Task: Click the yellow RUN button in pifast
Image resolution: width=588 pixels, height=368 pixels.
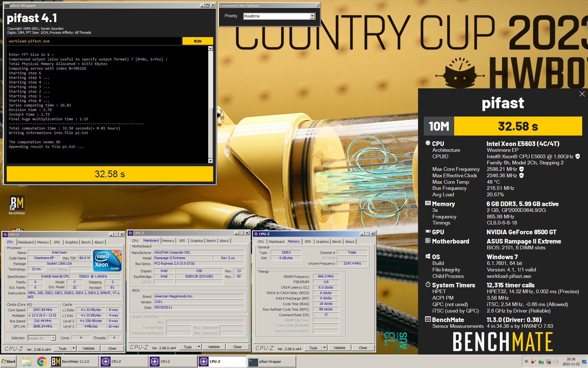Action: (x=198, y=41)
